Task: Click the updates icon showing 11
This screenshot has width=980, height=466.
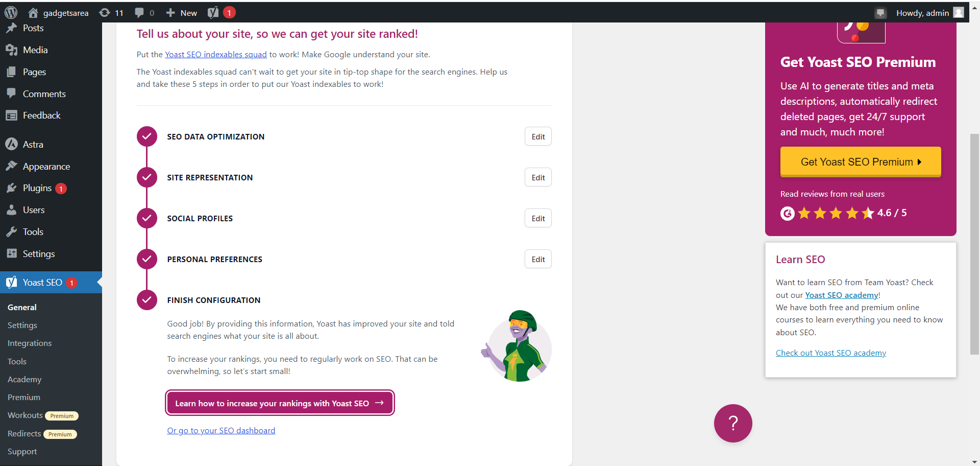Action: coord(105,13)
